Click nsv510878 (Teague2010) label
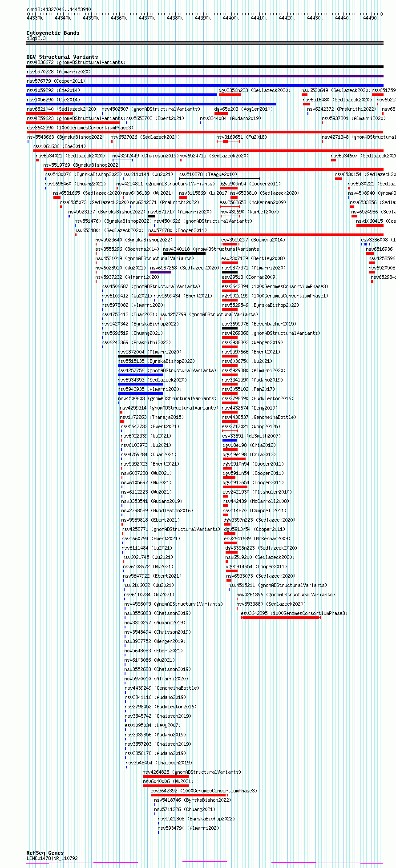This screenshot has width=396, height=868. 208,174
